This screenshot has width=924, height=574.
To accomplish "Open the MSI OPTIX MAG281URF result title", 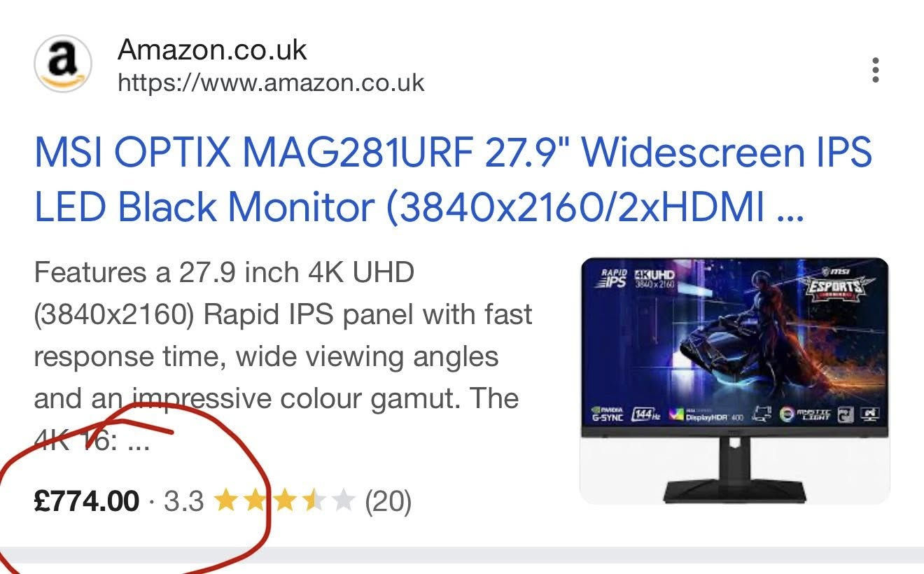I will tap(453, 181).
